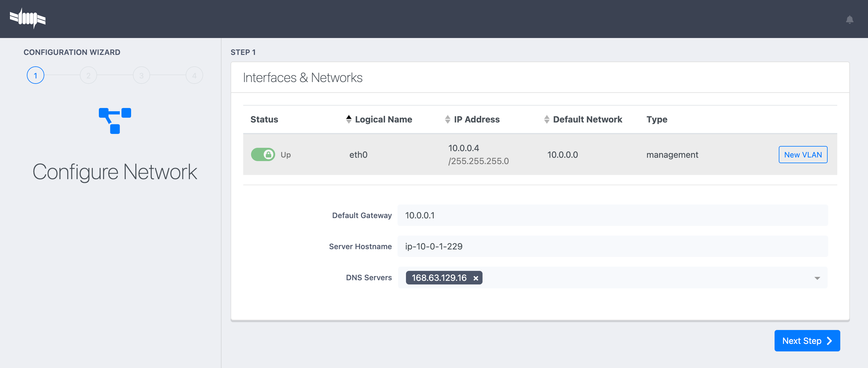The image size is (868, 368).
Task: Click the 10.0.0.4 IP address value
Action: pos(463,148)
